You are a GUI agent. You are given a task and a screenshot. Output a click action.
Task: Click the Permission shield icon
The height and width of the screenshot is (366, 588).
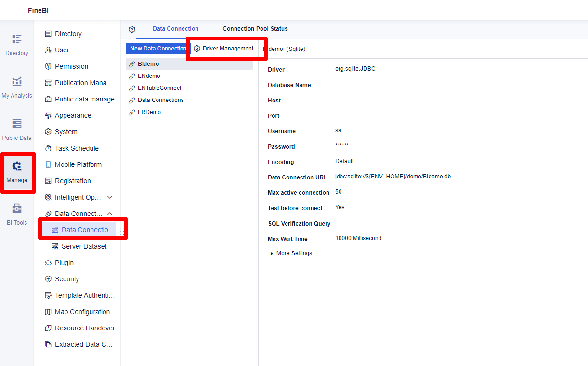48,66
